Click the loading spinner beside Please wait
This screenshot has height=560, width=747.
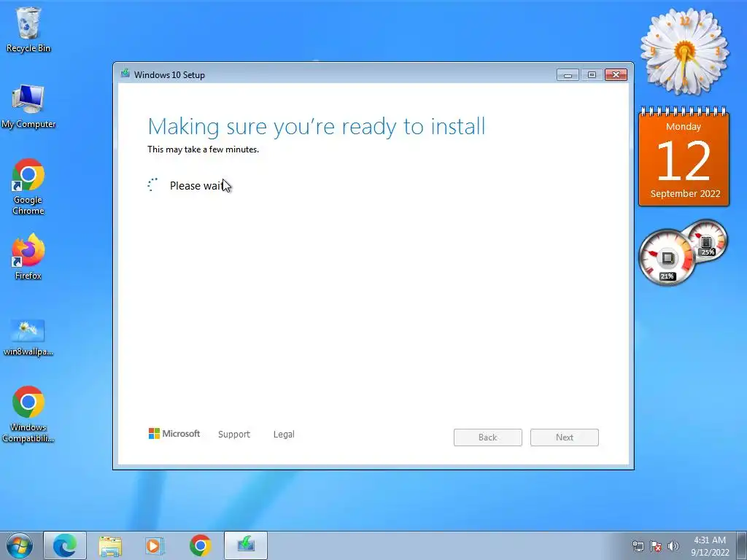(x=153, y=184)
